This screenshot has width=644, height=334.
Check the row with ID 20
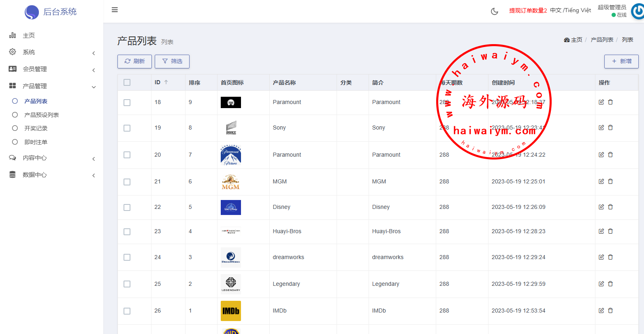[x=127, y=155]
